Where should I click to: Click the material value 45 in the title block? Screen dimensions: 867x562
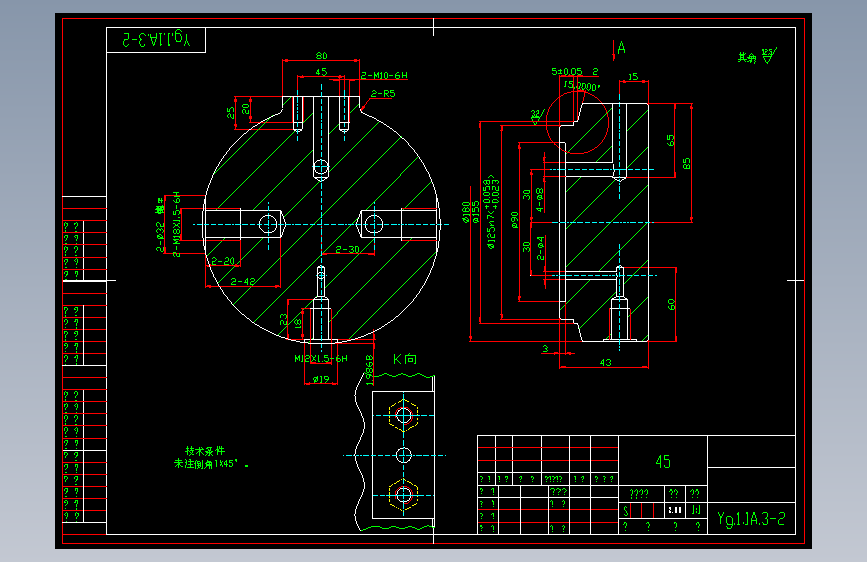tap(663, 461)
